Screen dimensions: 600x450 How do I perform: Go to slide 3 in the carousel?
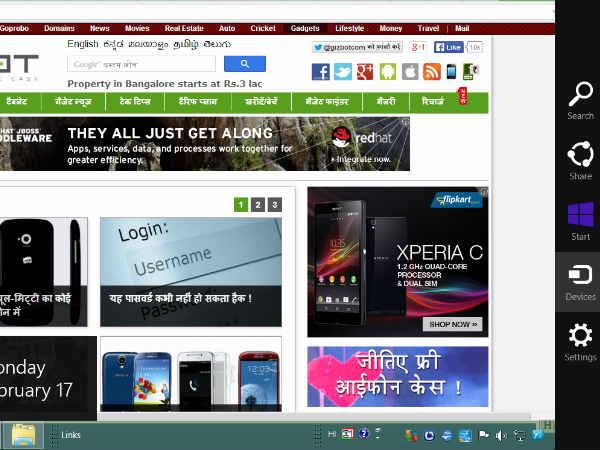click(275, 205)
